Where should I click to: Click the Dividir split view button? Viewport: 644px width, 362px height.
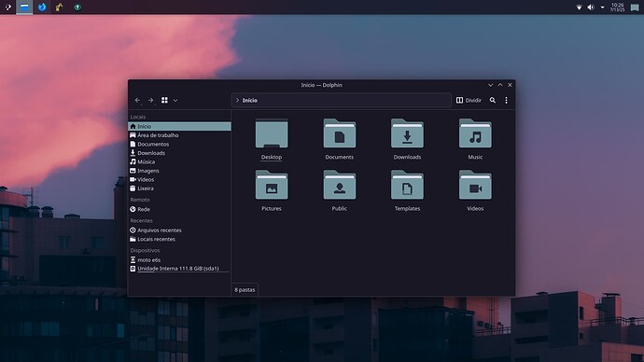pyautogui.click(x=469, y=100)
